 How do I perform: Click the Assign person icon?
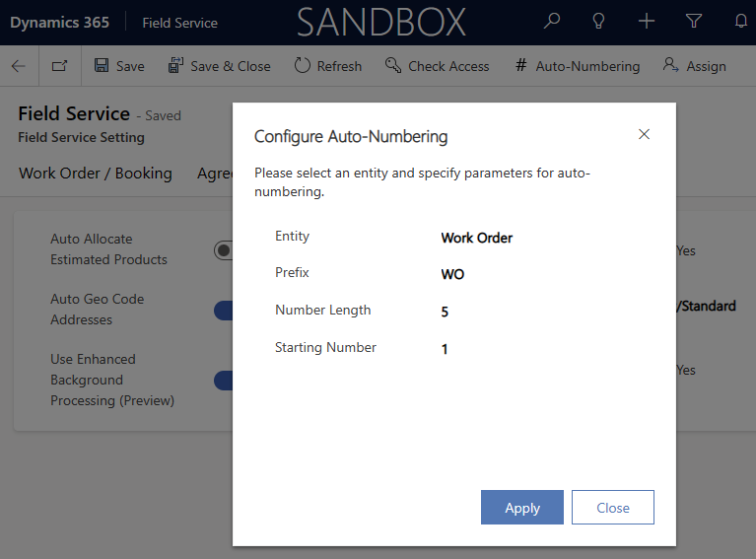[x=670, y=65]
